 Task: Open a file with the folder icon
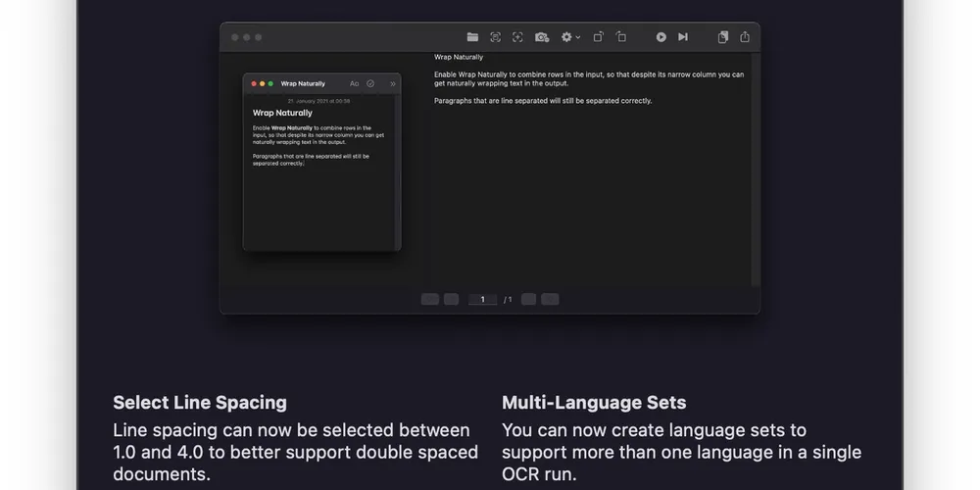472,37
